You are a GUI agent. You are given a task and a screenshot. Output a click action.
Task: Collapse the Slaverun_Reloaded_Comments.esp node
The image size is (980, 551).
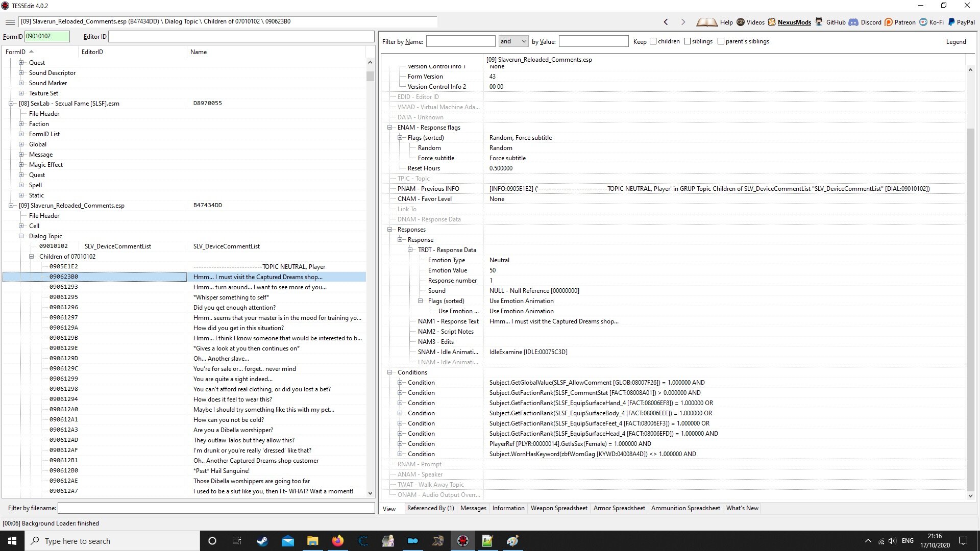coord(11,206)
